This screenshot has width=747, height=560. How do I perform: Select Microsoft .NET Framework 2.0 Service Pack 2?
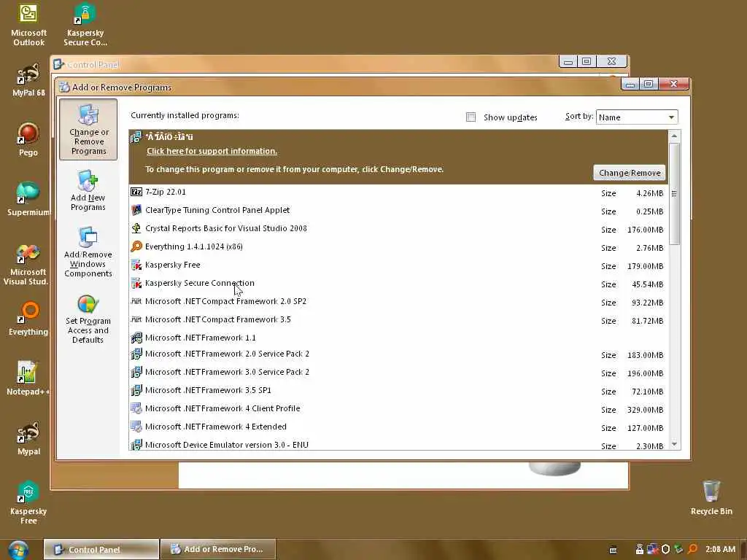398,354
